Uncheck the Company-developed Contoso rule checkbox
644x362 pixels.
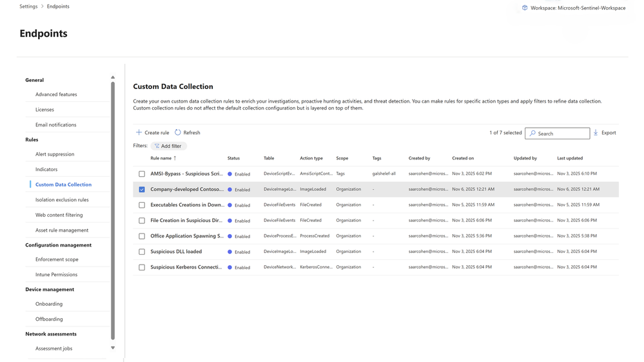[x=142, y=190]
